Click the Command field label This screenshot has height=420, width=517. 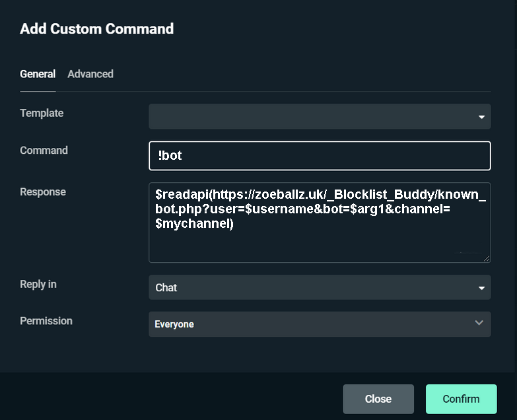[44, 150]
